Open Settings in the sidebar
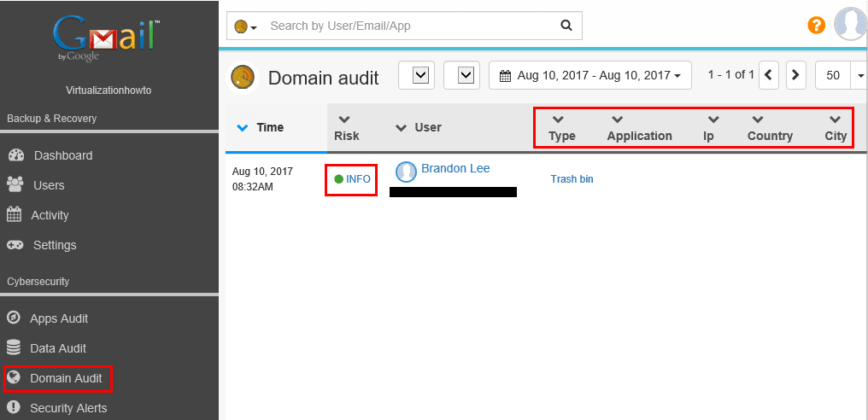Screen dimensions: 868x420 (x=55, y=245)
